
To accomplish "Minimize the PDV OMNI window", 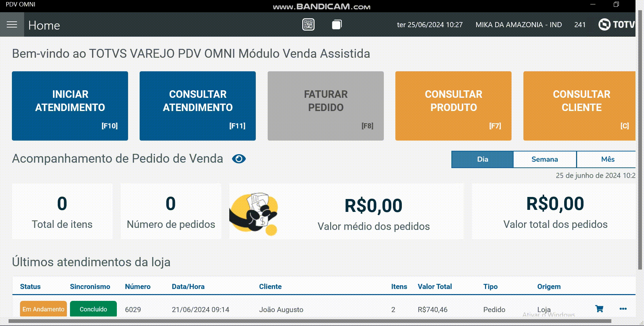I will click(x=593, y=4).
